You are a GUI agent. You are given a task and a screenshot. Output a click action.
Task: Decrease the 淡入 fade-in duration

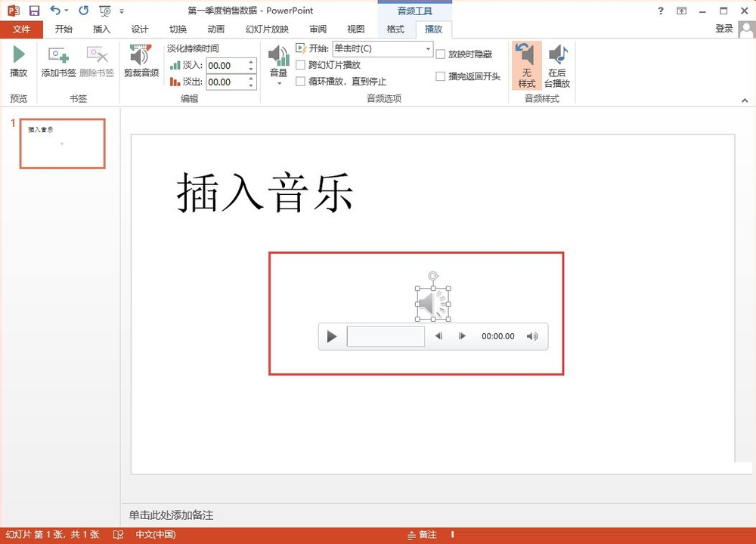251,70
